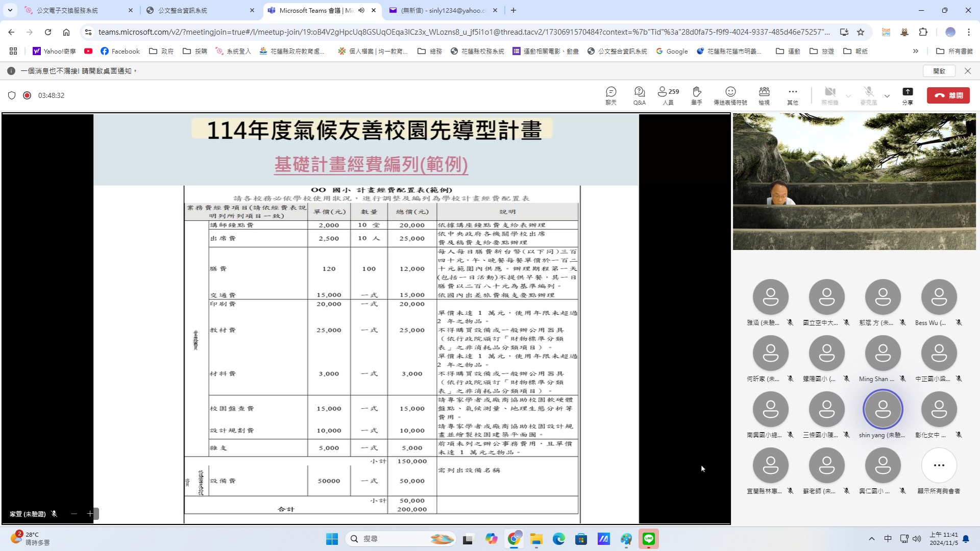Image resolution: width=980 pixels, height=551 pixels.
Task: Toggle the camera on
Action: click(830, 95)
